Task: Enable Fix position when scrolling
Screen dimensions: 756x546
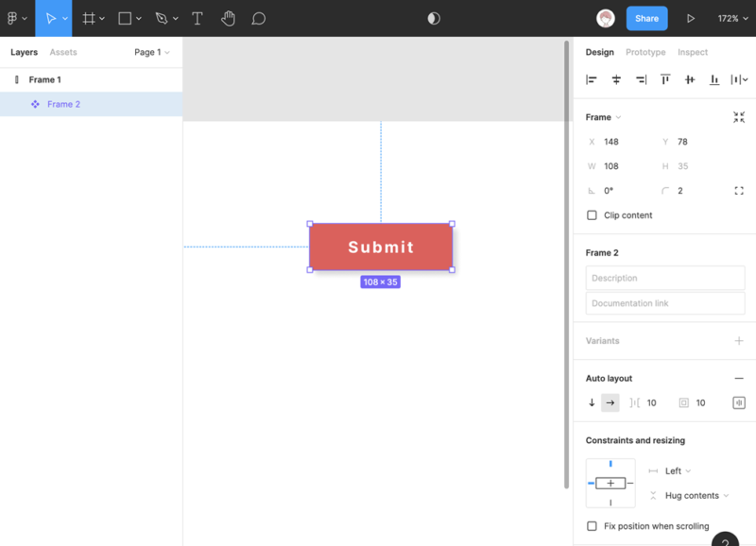Action: [x=593, y=526]
